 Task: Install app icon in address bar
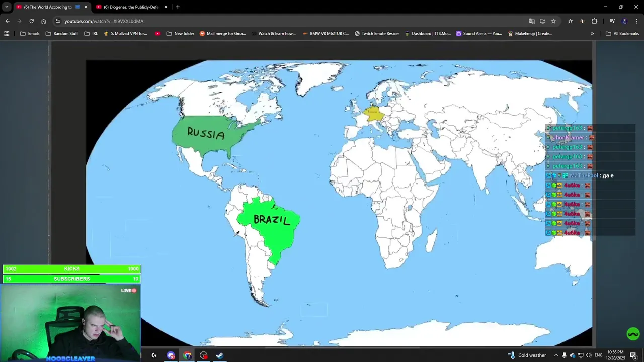point(542,21)
